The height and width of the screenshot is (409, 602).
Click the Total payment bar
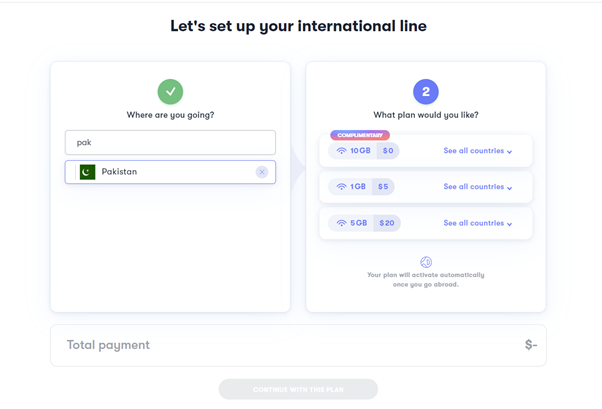point(298,345)
